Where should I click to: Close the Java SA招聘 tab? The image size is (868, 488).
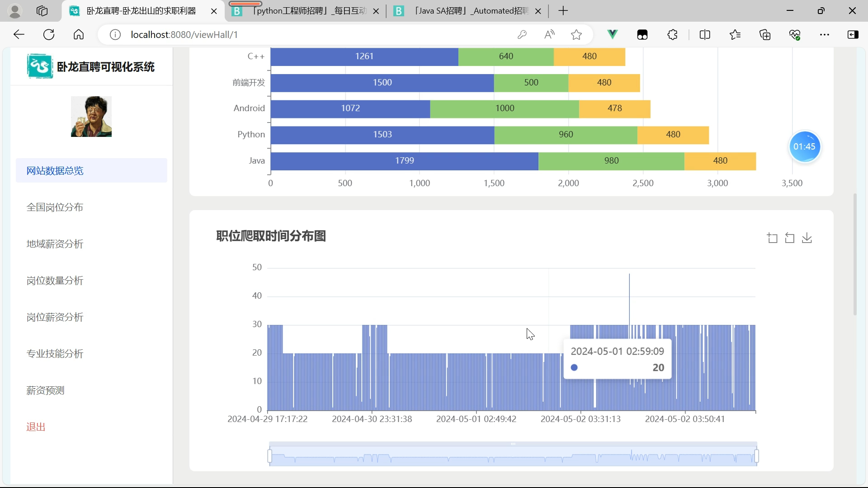click(x=538, y=11)
